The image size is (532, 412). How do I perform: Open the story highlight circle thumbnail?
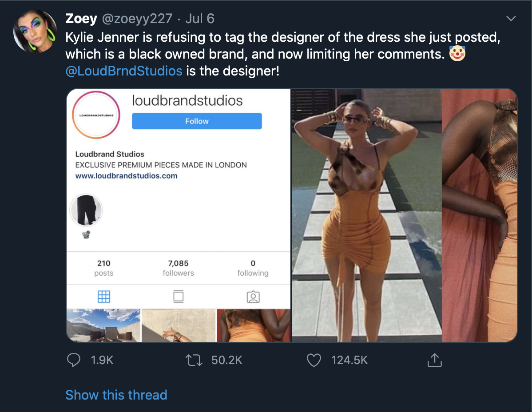click(x=86, y=210)
